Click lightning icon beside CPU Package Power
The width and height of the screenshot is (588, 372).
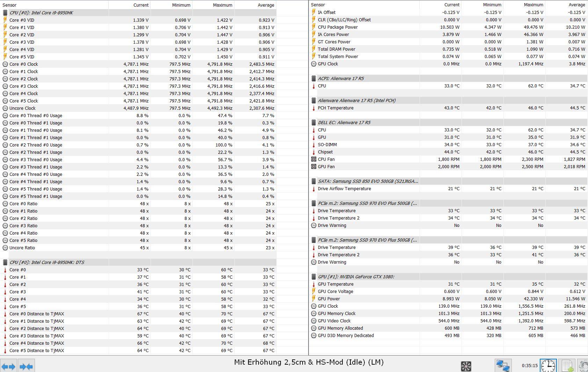[x=314, y=27]
